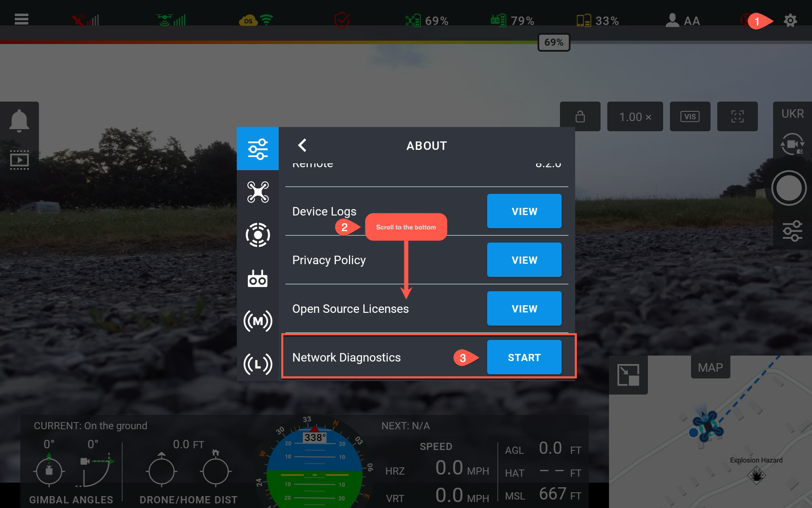
Task: Select the remote controller settings tab
Action: (258, 278)
